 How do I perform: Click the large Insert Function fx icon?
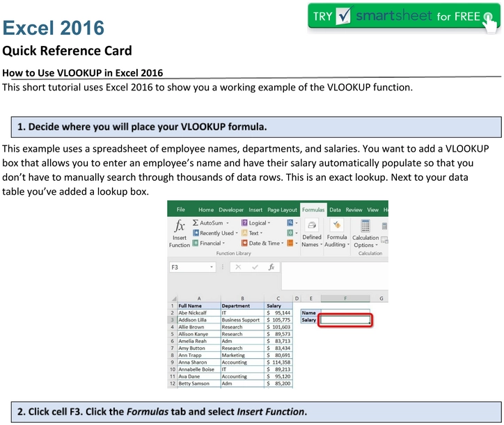(180, 225)
